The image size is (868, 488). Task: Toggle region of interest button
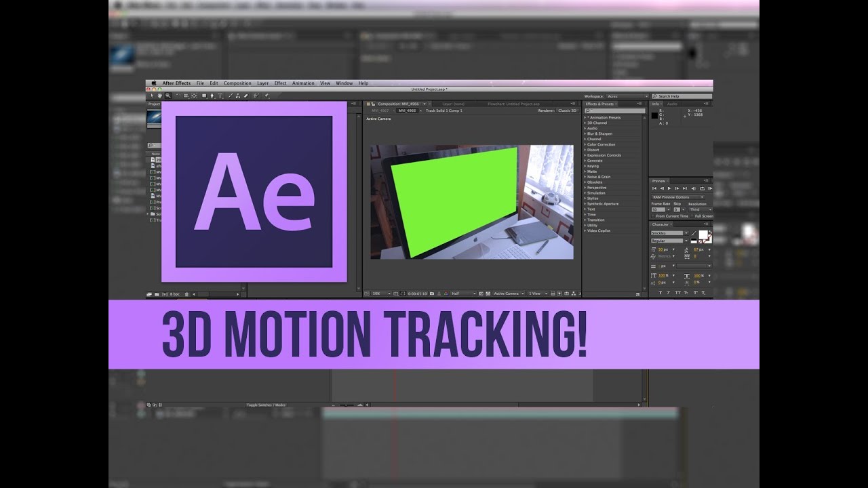[x=481, y=293]
